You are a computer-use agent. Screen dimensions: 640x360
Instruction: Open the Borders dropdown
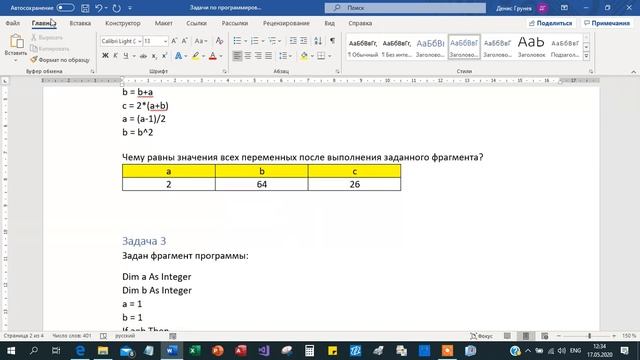[329, 56]
